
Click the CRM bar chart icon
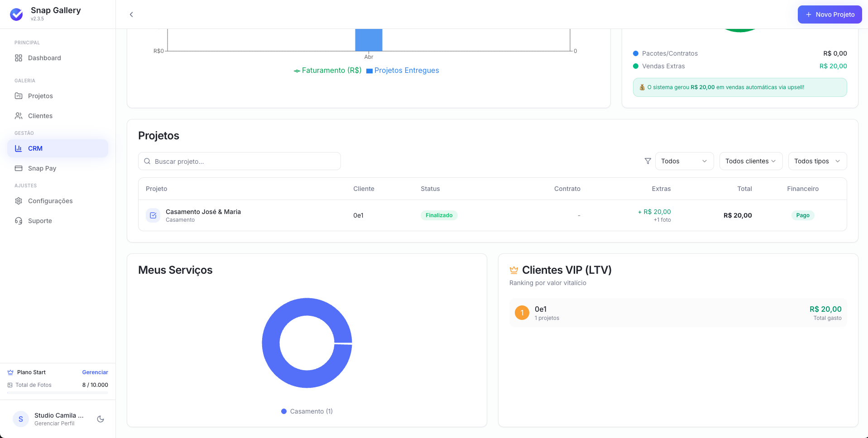click(x=19, y=148)
